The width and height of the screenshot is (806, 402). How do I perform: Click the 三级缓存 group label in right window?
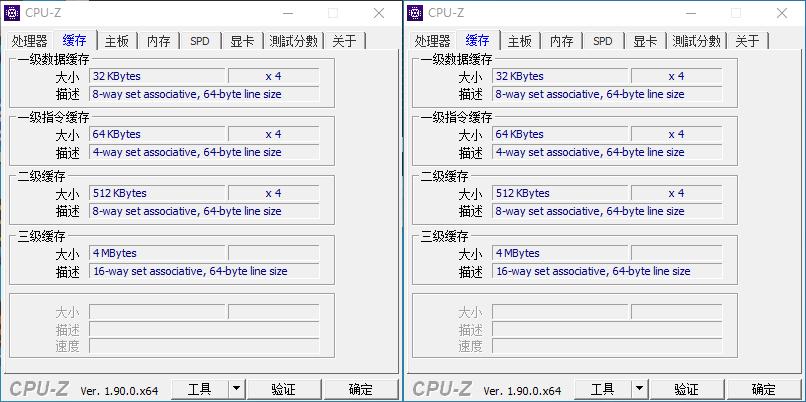click(x=445, y=236)
